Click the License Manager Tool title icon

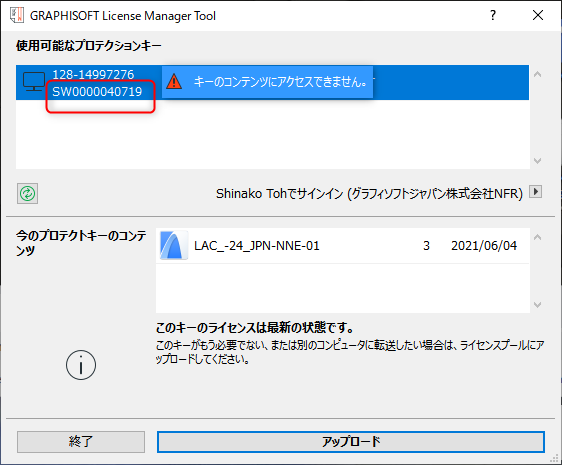coord(16,15)
